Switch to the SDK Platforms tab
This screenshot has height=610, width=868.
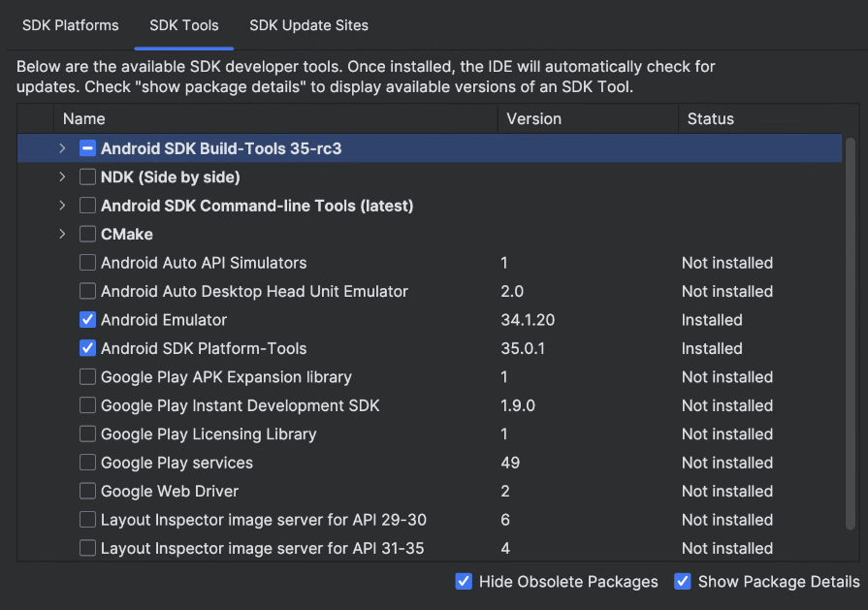tap(70, 25)
